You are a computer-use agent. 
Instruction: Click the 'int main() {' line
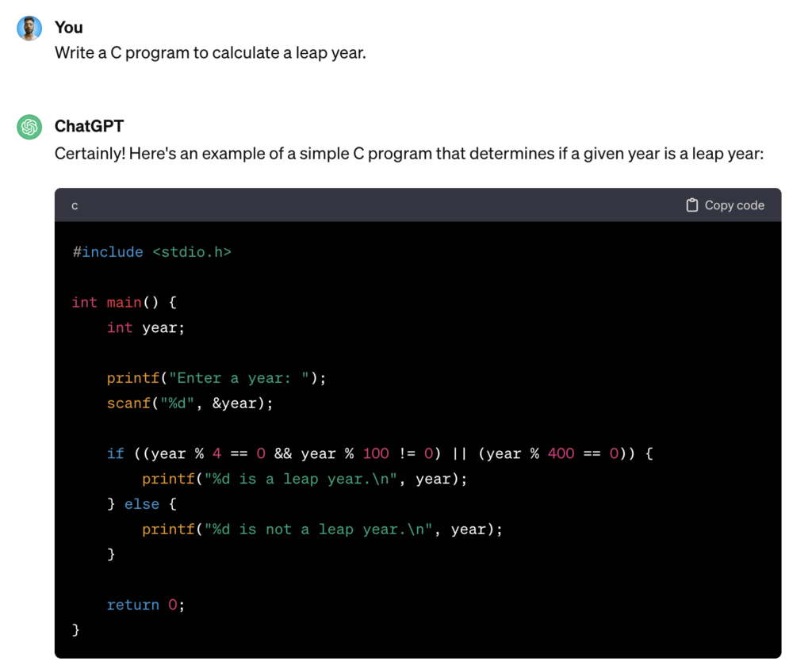[x=124, y=302]
